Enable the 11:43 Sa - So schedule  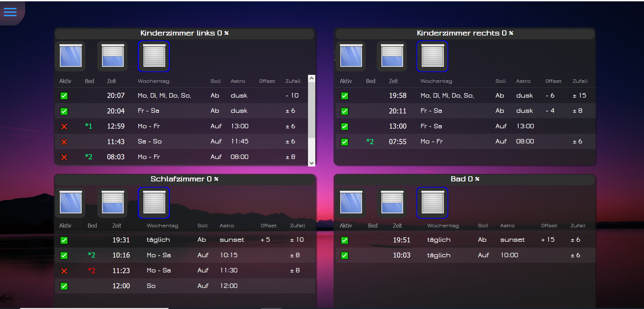click(x=64, y=142)
